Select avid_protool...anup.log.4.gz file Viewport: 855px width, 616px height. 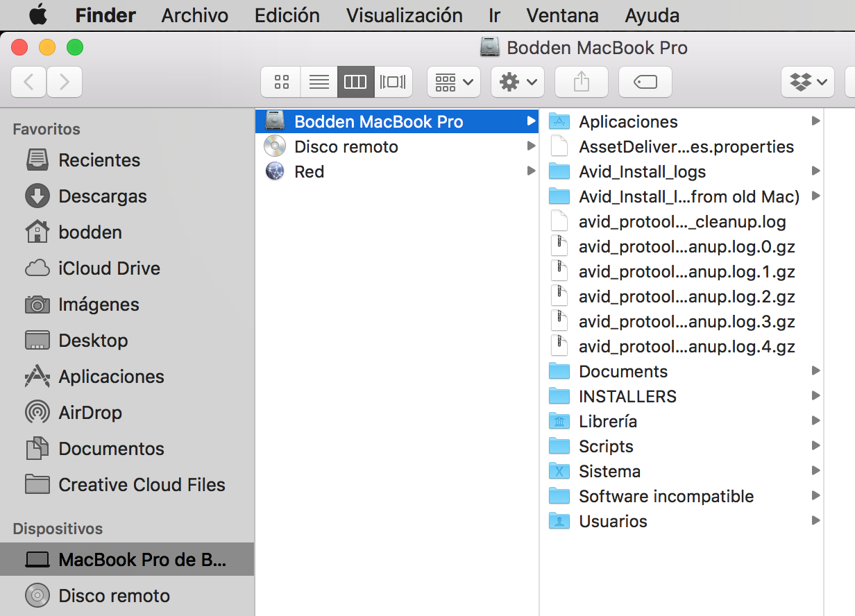coord(682,346)
